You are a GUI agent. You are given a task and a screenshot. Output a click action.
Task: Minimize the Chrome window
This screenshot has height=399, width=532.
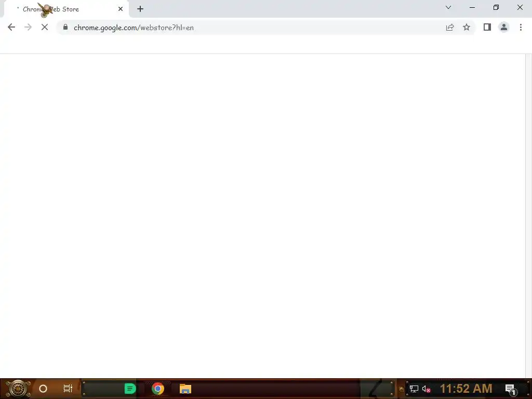pos(472,7)
